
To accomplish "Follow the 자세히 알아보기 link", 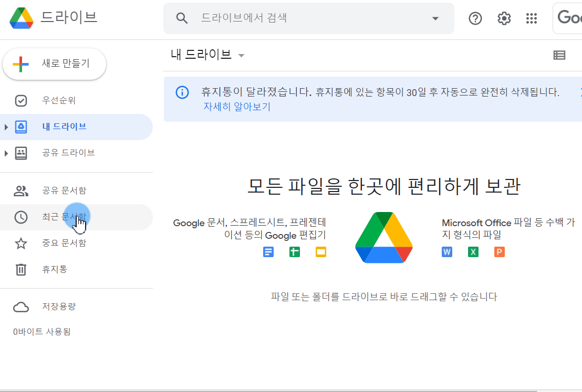I will 237,107.
